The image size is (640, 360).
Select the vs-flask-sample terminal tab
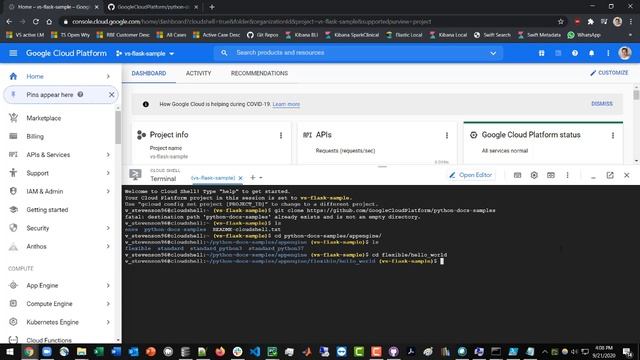coord(213,178)
